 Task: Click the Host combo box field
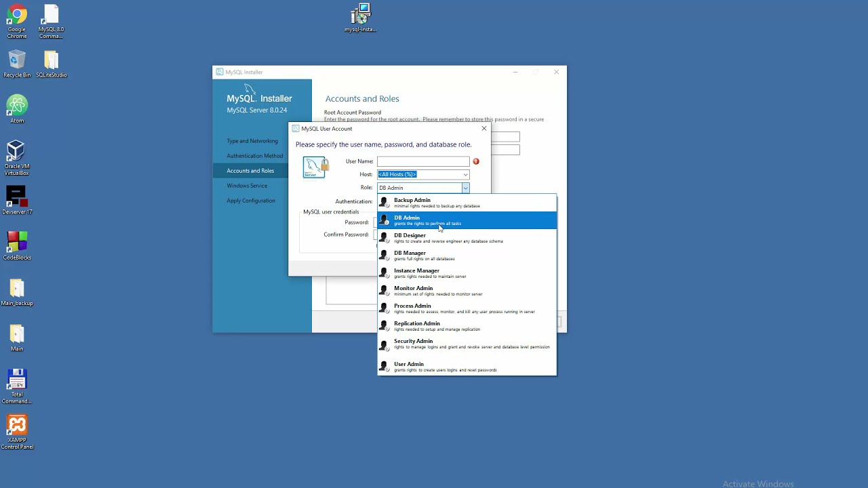423,175
